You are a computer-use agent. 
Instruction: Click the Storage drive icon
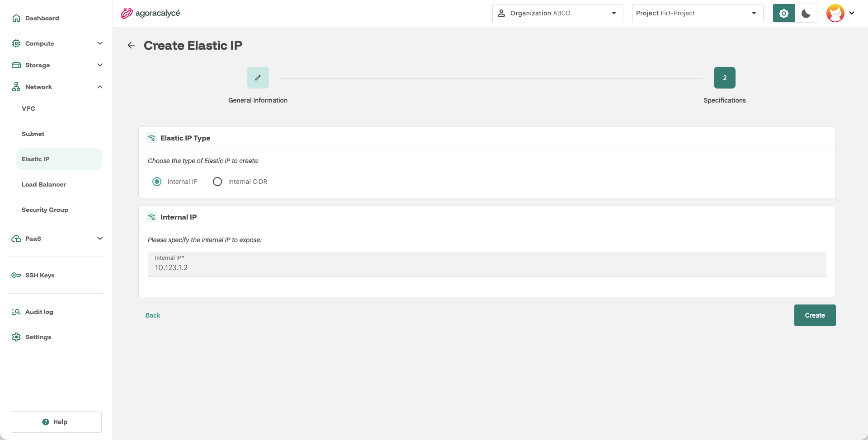point(16,65)
